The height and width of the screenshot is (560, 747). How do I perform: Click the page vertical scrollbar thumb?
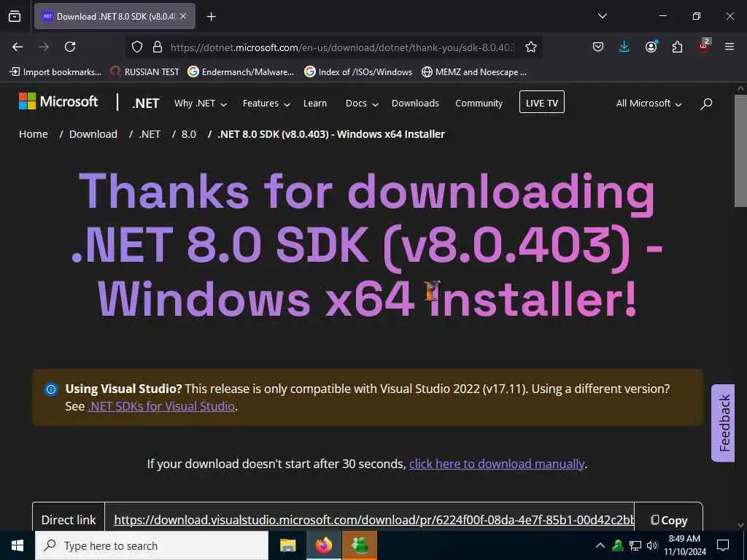point(741,150)
